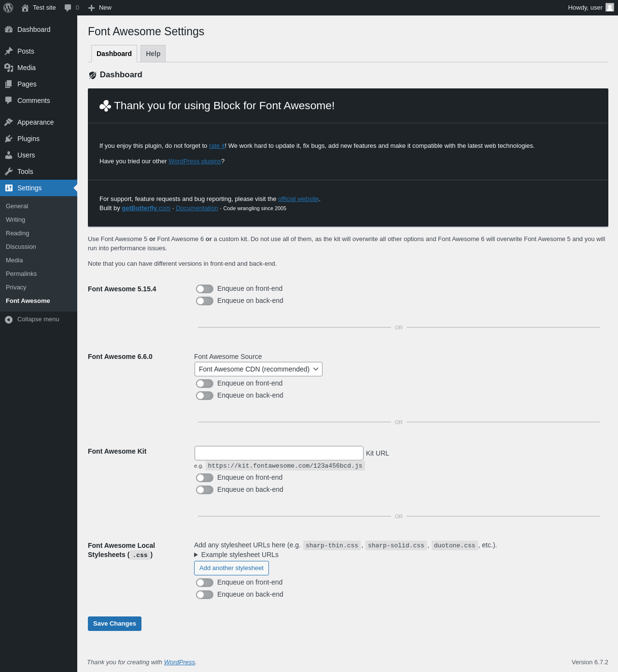Click the shield icon next to Dashboard heading
The width and height of the screenshot is (618, 672).
pos(93,75)
